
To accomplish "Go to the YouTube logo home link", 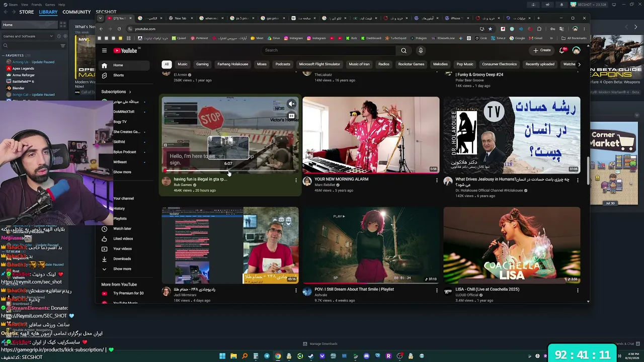I will [125, 50].
